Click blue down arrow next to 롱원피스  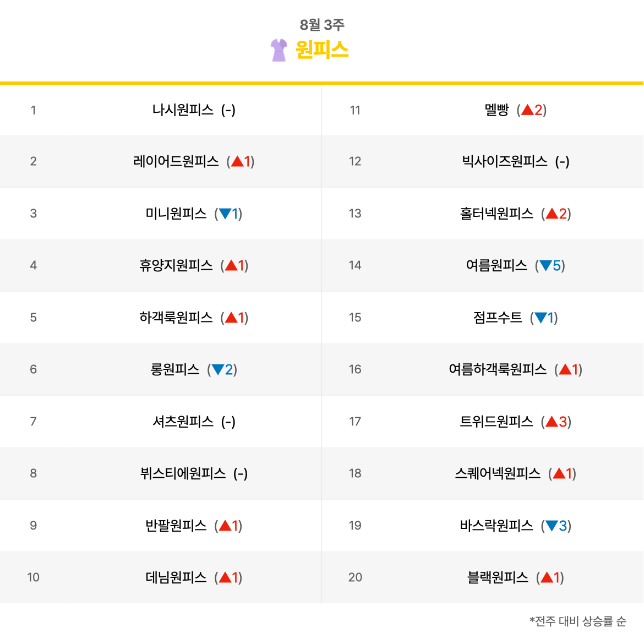[217, 369]
